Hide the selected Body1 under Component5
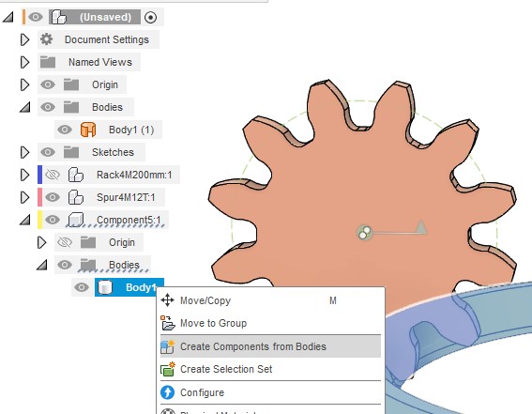This screenshot has width=532, height=414. [x=82, y=287]
